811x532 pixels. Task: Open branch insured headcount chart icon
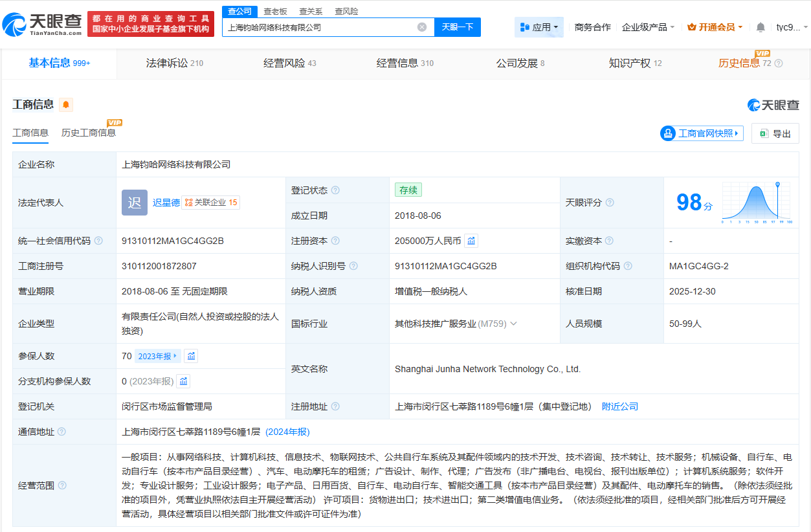pyautogui.click(x=183, y=381)
